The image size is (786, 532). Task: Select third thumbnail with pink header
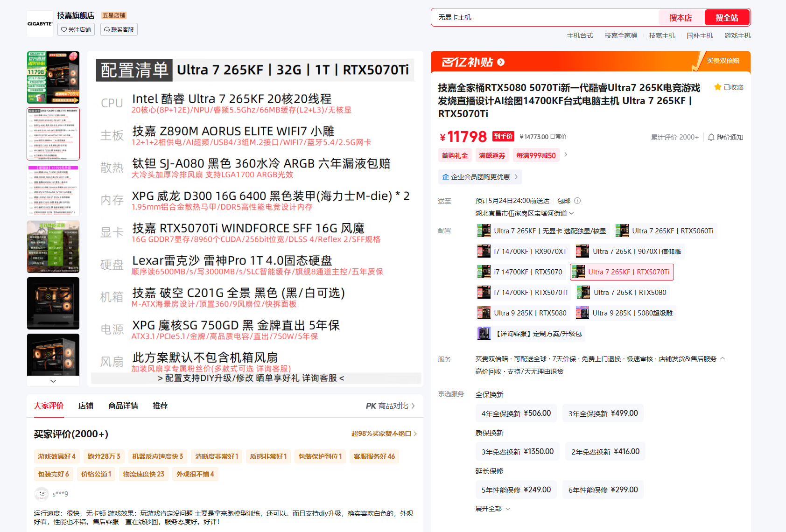click(x=53, y=190)
